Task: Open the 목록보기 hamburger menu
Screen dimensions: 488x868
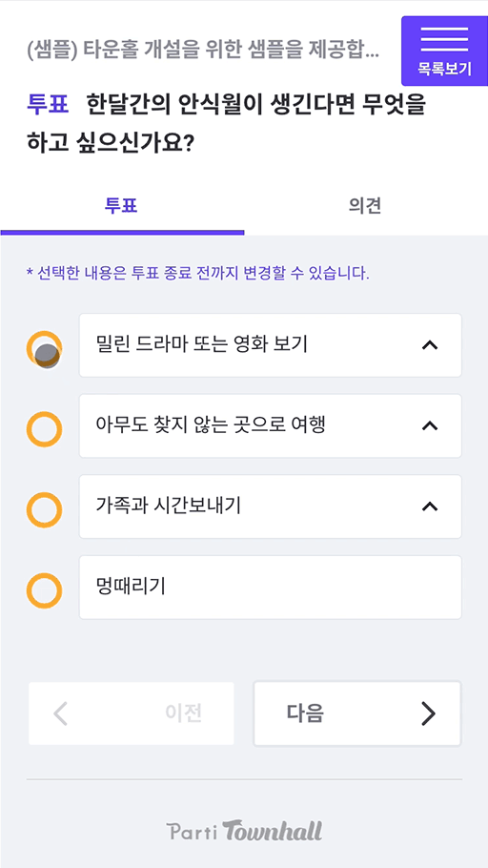Action: (444, 51)
